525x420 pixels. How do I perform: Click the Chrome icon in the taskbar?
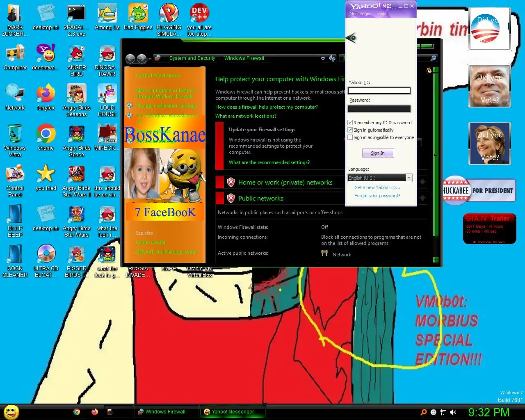(x=77, y=412)
